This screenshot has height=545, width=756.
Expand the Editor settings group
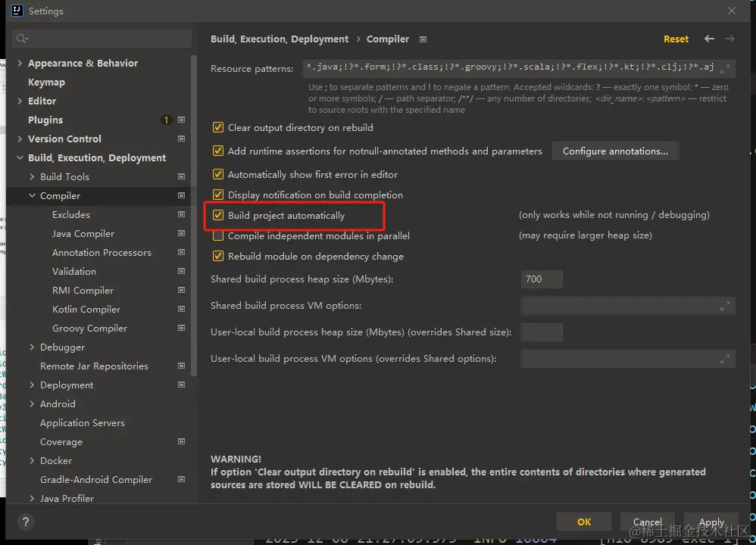(20, 101)
